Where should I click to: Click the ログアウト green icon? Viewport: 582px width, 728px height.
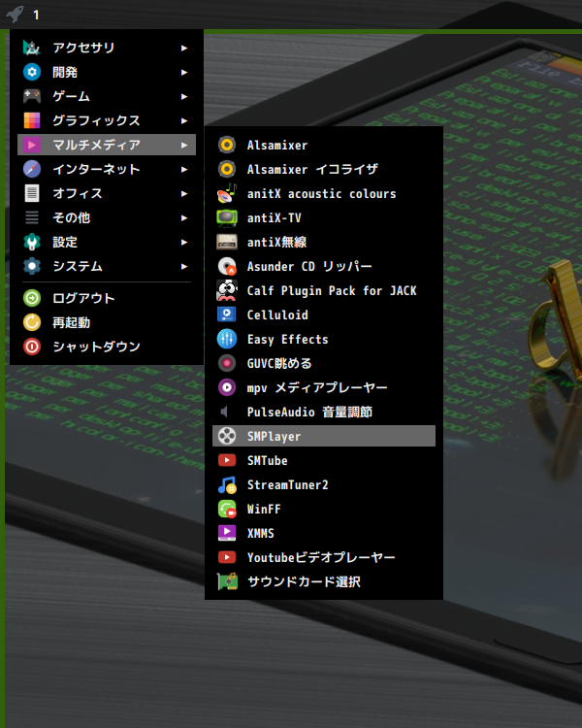pos(32,298)
